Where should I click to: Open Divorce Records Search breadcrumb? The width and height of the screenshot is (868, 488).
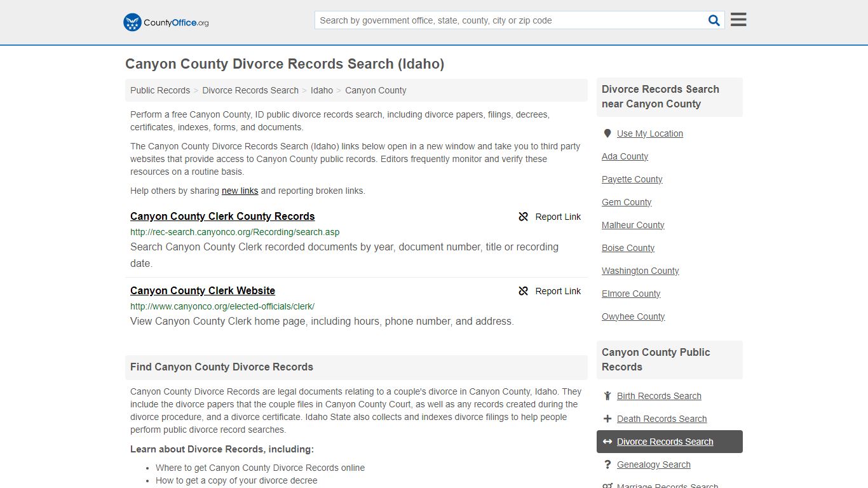[x=250, y=90]
